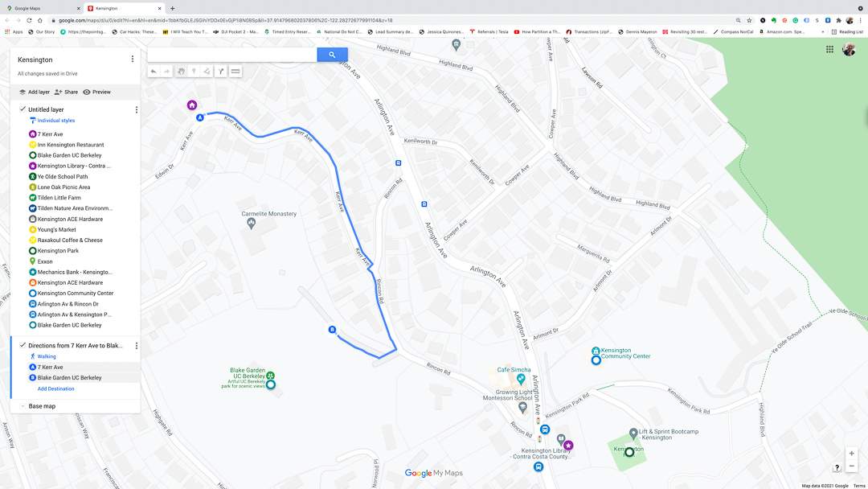This screenshot has height=489, width=868.
Task: Select the hand pan tool
Action: coord(181,72)
